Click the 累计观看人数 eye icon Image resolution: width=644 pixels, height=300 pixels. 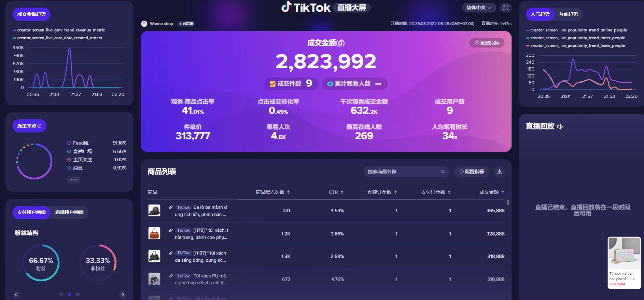330,84
